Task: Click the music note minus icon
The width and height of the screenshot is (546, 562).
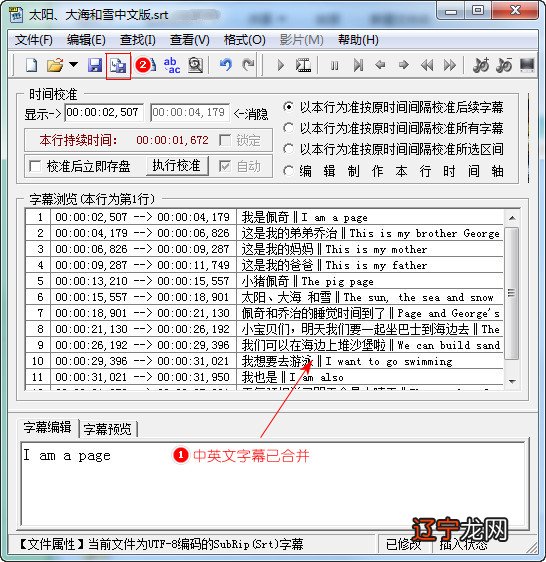Action: coord(504,65)
